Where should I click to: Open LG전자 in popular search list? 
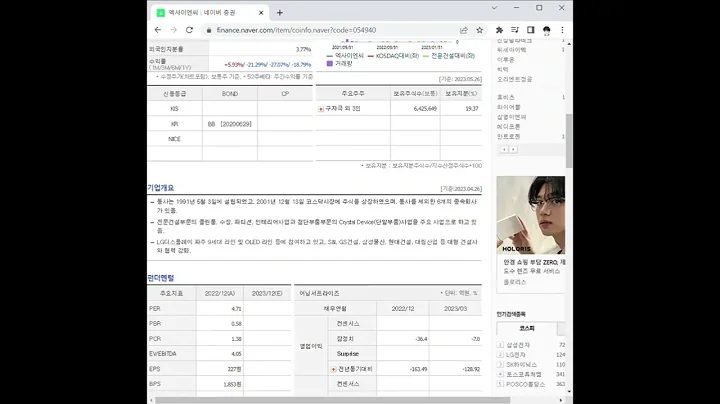516,355
